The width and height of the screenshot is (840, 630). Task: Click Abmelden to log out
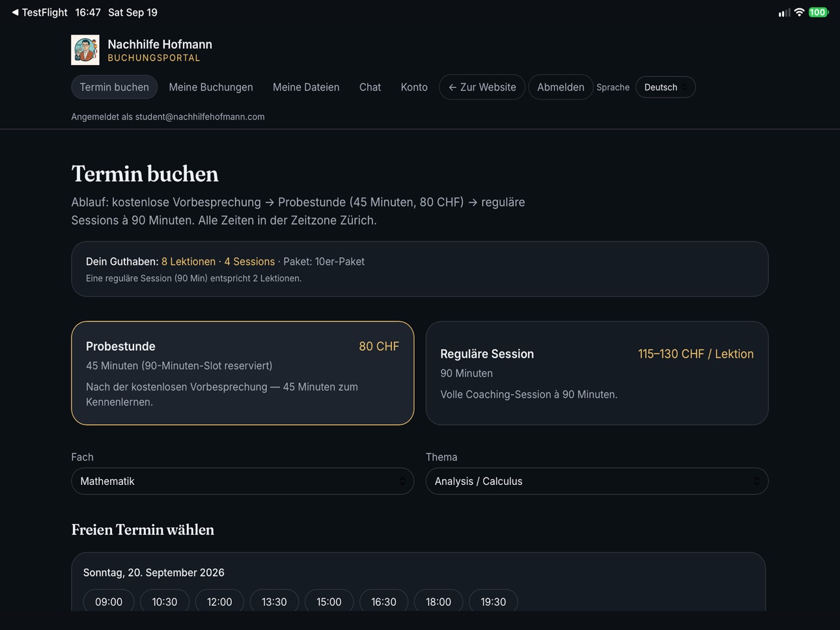[561, 87]
